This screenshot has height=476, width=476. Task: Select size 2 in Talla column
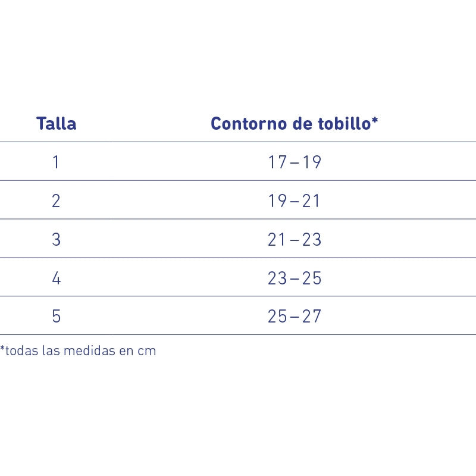click(56, 201)
